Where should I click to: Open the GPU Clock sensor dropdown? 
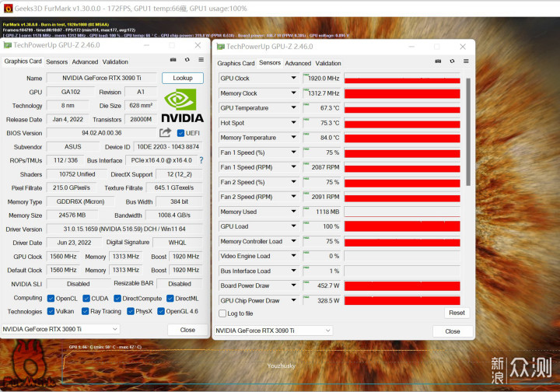pyautogui.click(x=293, y=78)
